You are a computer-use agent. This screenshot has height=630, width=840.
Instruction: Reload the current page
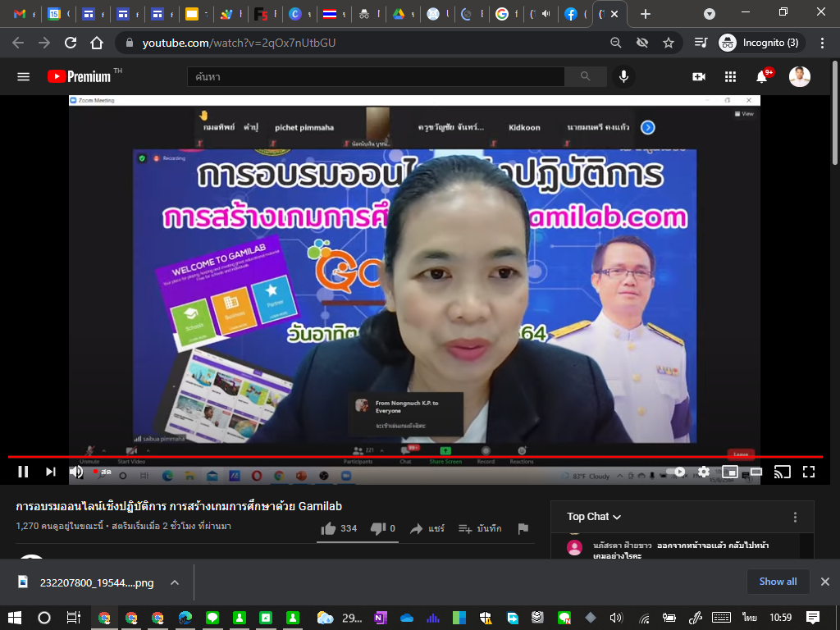coord(71,43)
